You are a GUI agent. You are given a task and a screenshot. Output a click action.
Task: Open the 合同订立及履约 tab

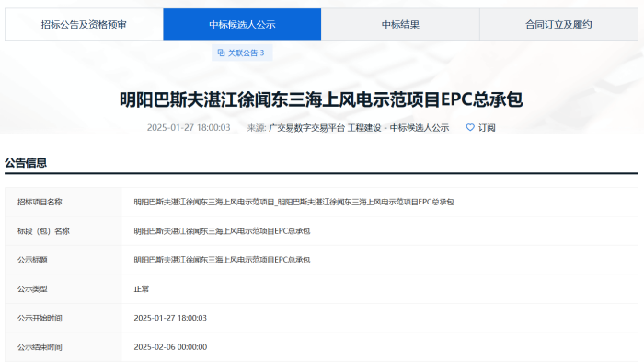(x=558, y=24)
